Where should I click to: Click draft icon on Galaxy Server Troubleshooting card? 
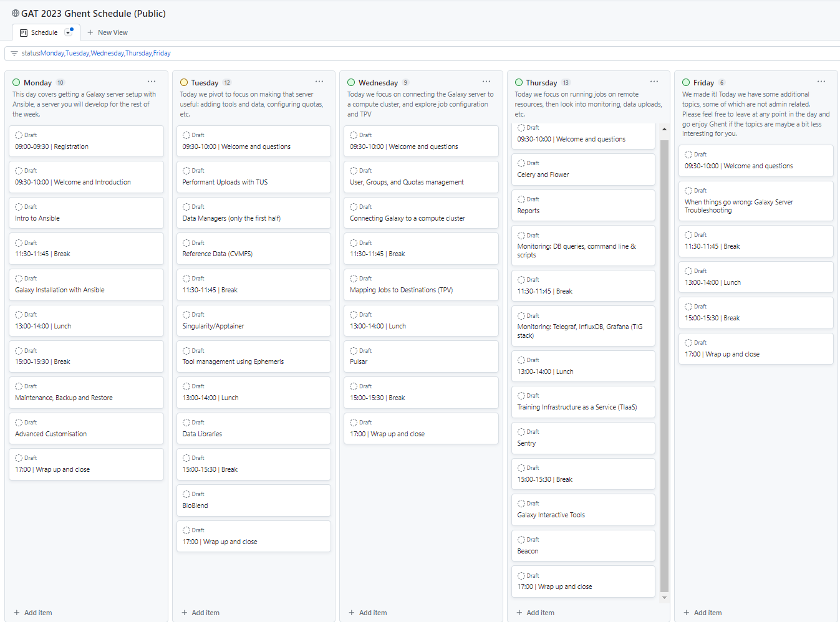[688, 191]
